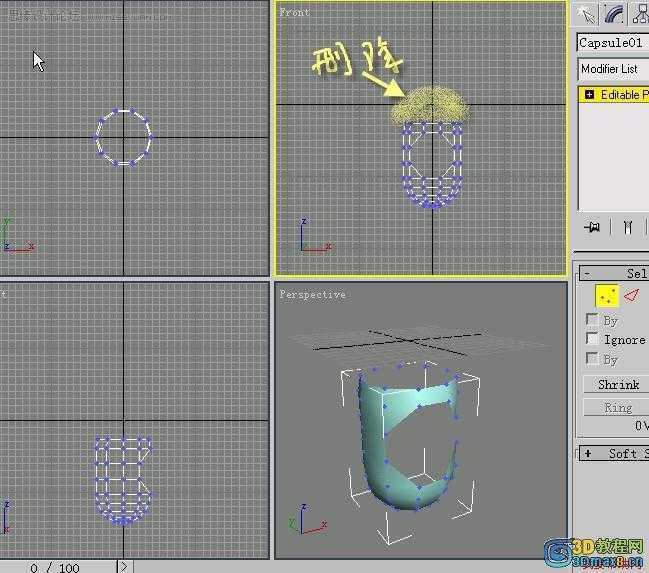Image resolution: width=649 pixels, height=573 pixels.
Task: Toggle the first By checkbox above Ignore
Action: (x=592, y=319)
